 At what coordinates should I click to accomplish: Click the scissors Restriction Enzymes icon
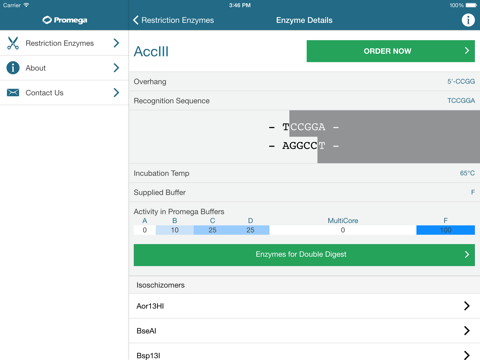tap(13, 43)
